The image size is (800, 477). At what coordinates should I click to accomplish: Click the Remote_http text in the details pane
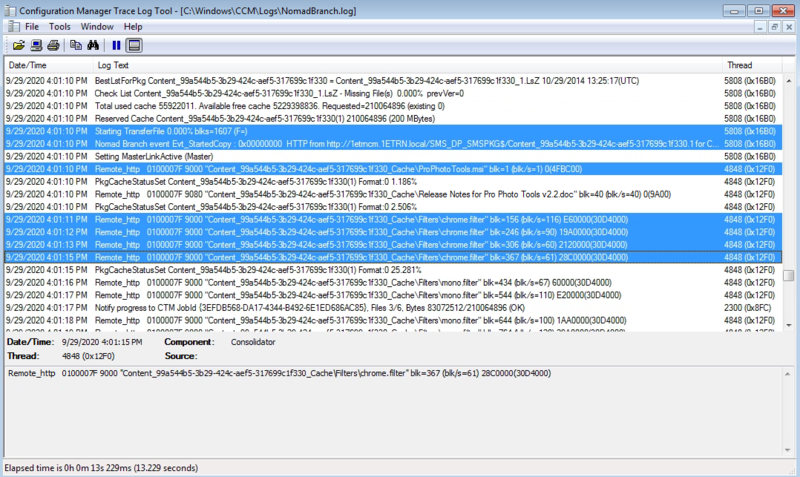[x=32, y=373]
